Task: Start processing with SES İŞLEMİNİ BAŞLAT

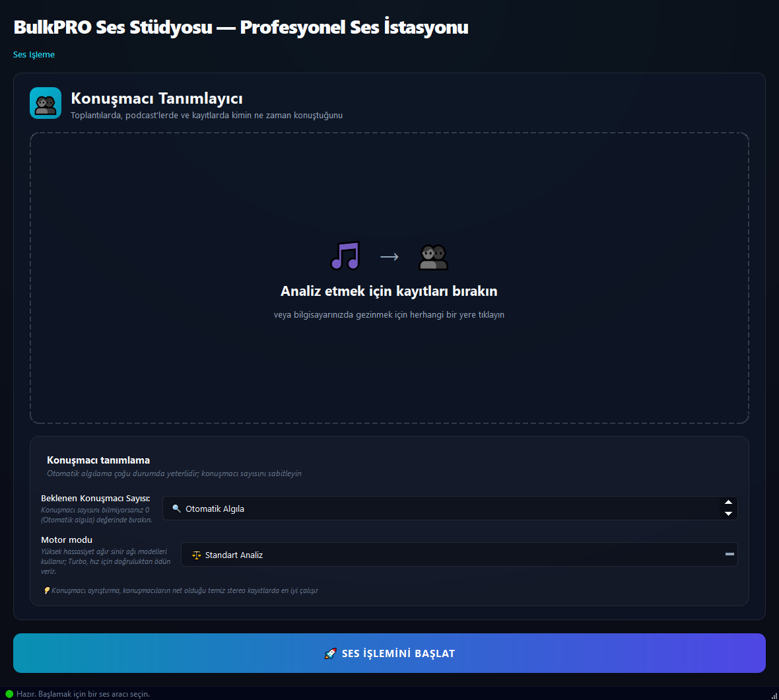Action: [389, 653]
